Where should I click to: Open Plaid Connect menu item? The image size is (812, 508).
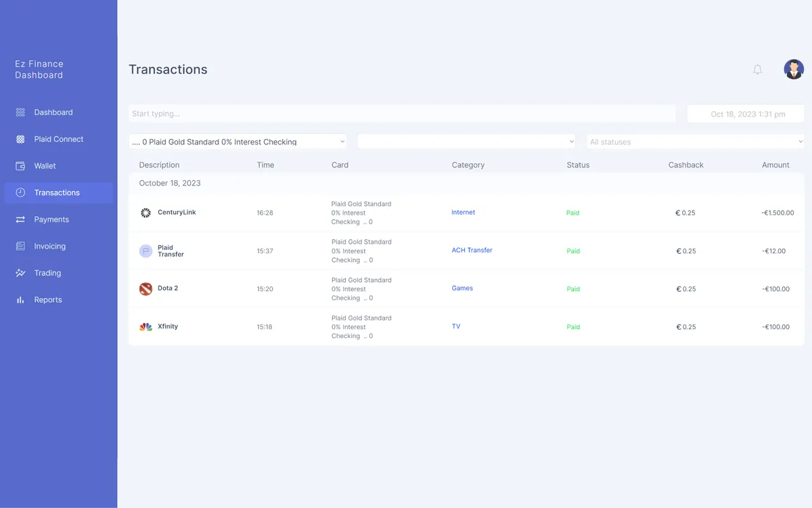pyautogui.click(x=59, y=139)
